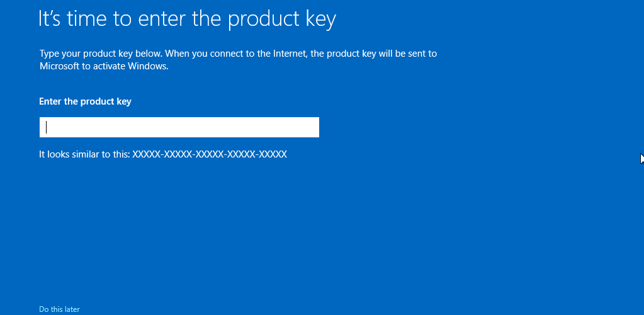Click the sample XXXXX key pattern
The image size is (644, 315).
(x=210, y=154)
